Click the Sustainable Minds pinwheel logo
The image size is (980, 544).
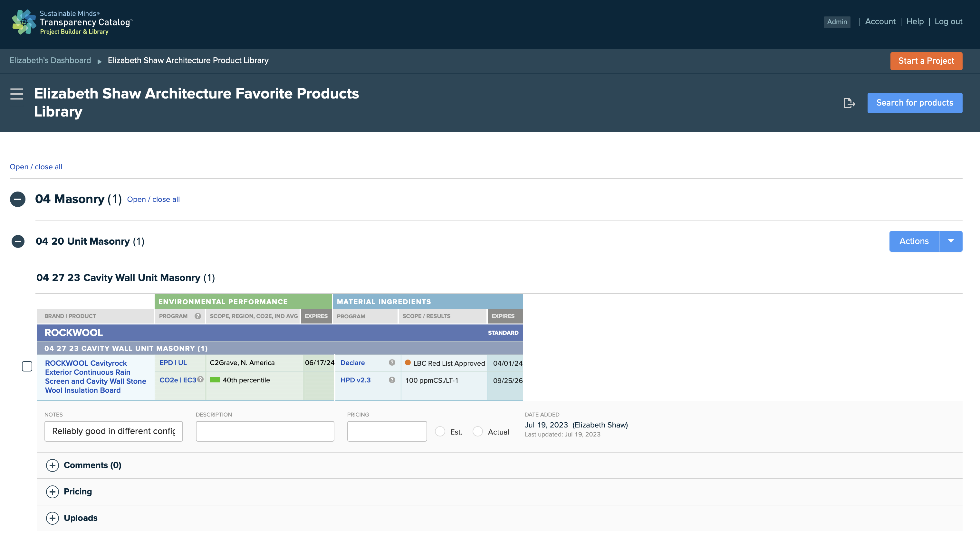[24, 22]
